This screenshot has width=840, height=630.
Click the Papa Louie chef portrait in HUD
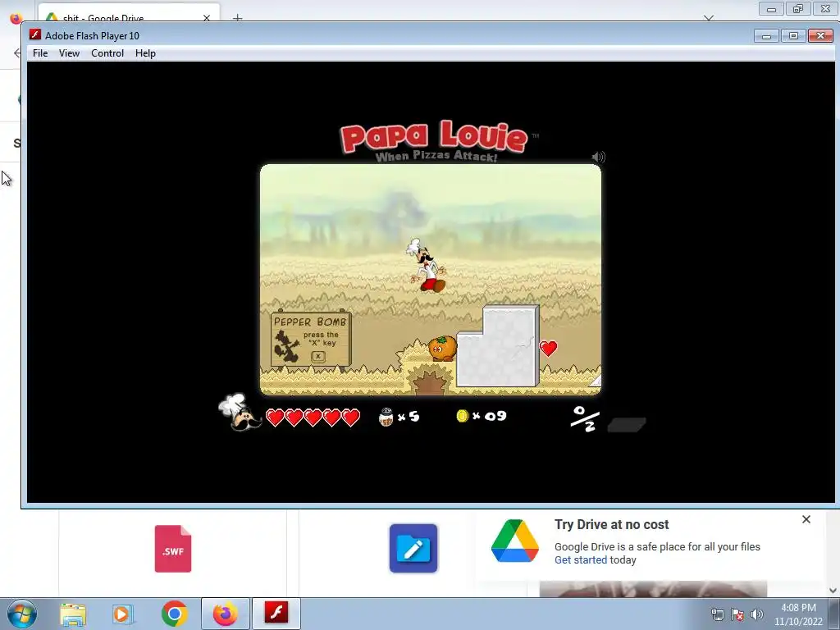click(x=239, y=412)
